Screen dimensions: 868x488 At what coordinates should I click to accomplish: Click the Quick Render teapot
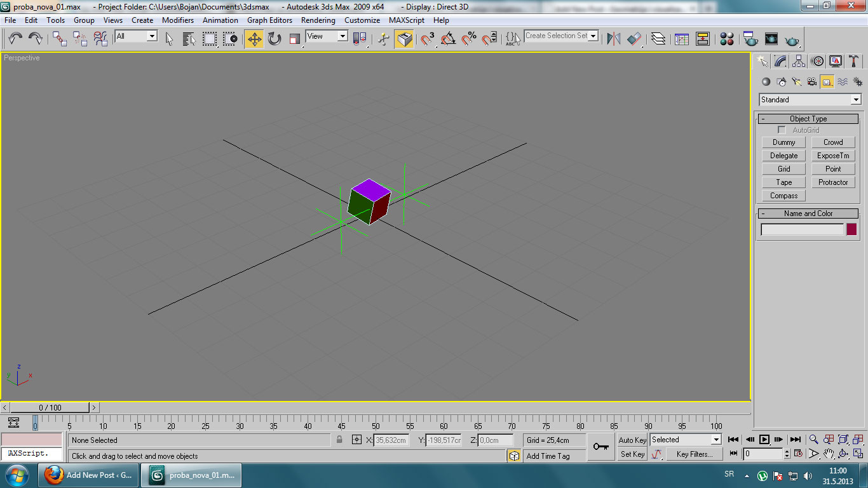point(792,39)
